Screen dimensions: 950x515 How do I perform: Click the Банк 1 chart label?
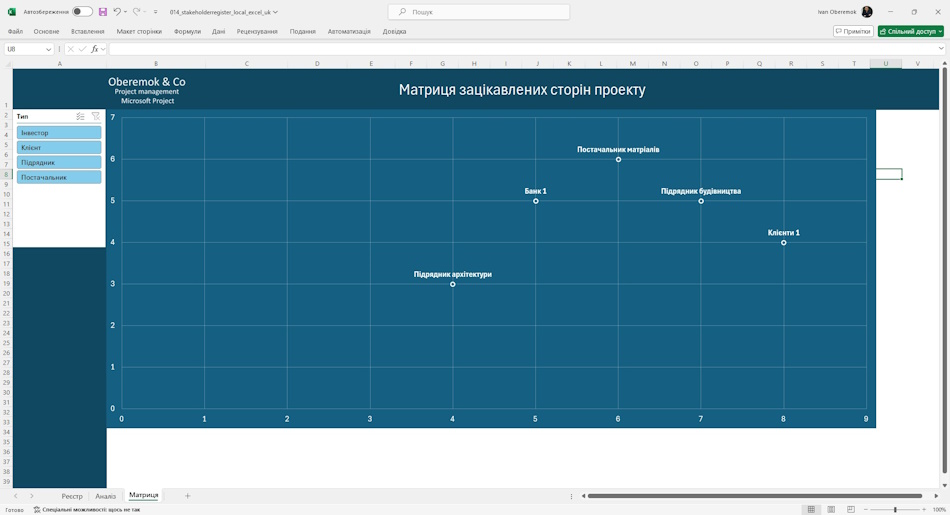536,191
